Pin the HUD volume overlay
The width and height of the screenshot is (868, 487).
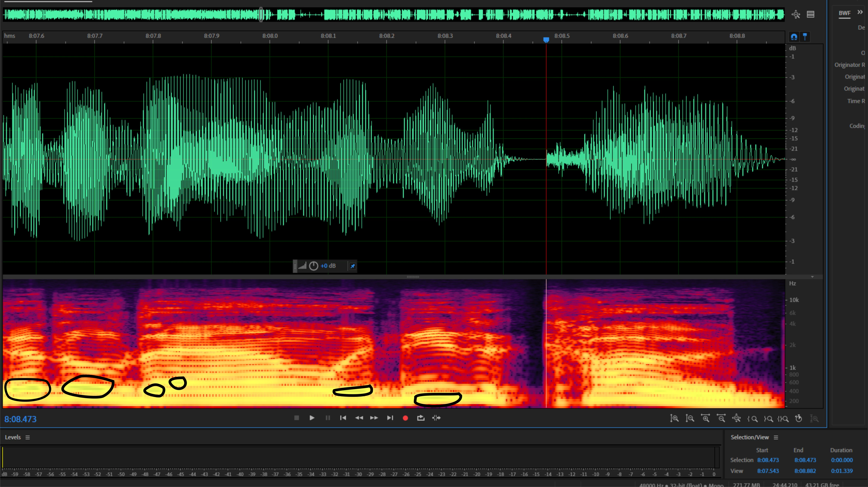352,266
